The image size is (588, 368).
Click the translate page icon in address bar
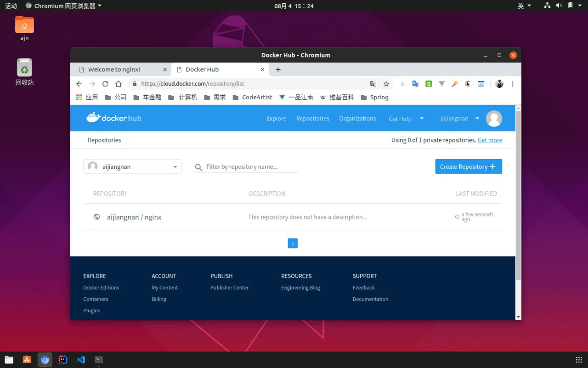tap(373, 84)
